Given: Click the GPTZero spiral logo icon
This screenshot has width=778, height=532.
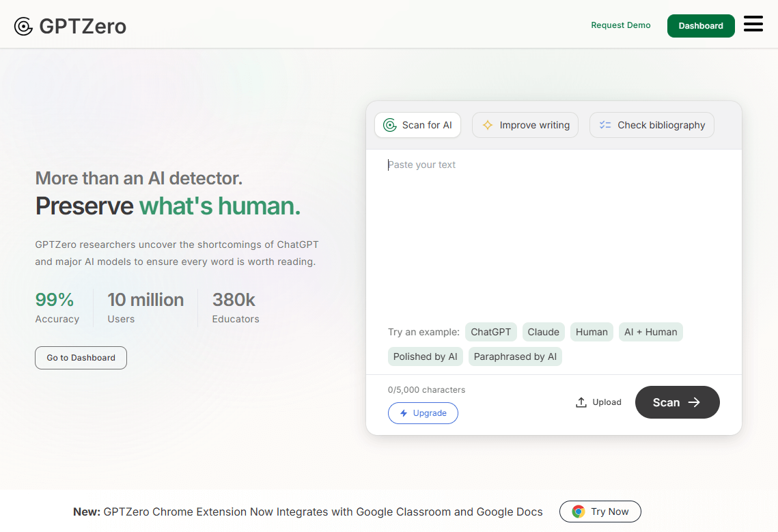Looking at the screenshot, I should [x=23, y=27].
